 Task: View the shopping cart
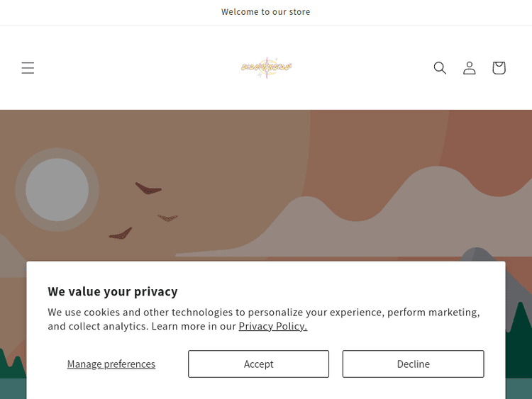(x=499, y=68)
